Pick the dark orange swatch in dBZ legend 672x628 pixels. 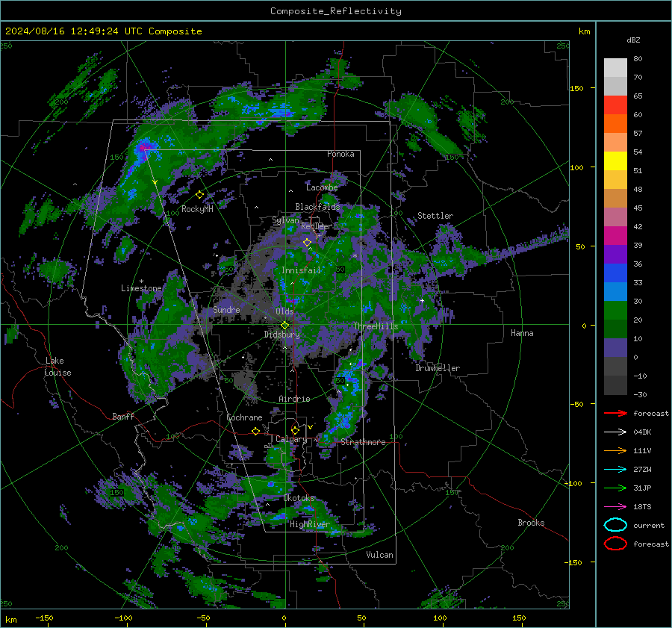[615, 123]
